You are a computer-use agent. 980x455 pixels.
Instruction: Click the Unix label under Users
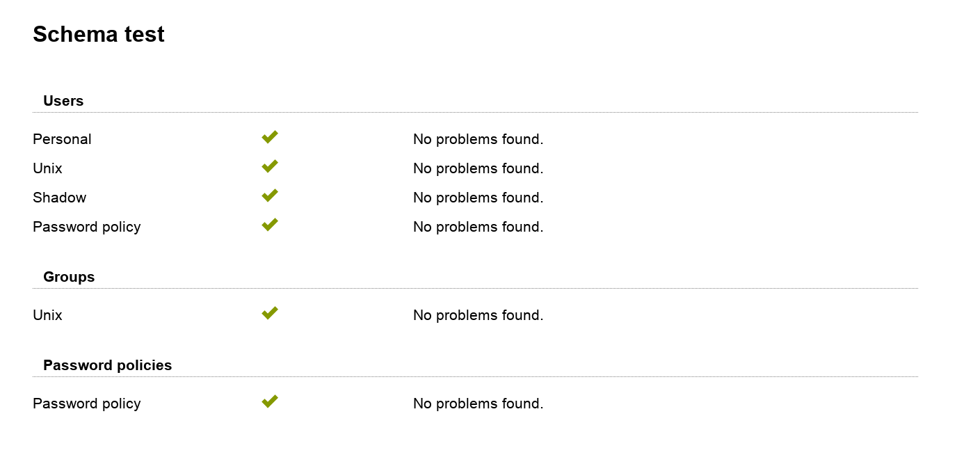coord(47,168)
